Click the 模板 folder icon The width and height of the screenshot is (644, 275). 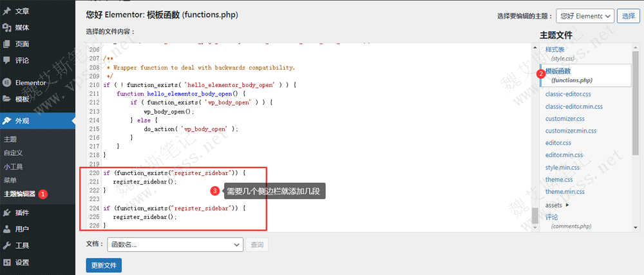pos(6,99)
